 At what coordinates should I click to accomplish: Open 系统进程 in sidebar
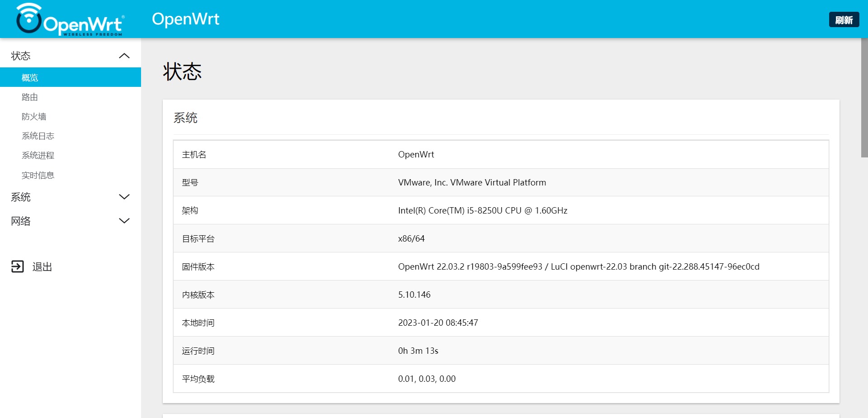tap(38, 156)
